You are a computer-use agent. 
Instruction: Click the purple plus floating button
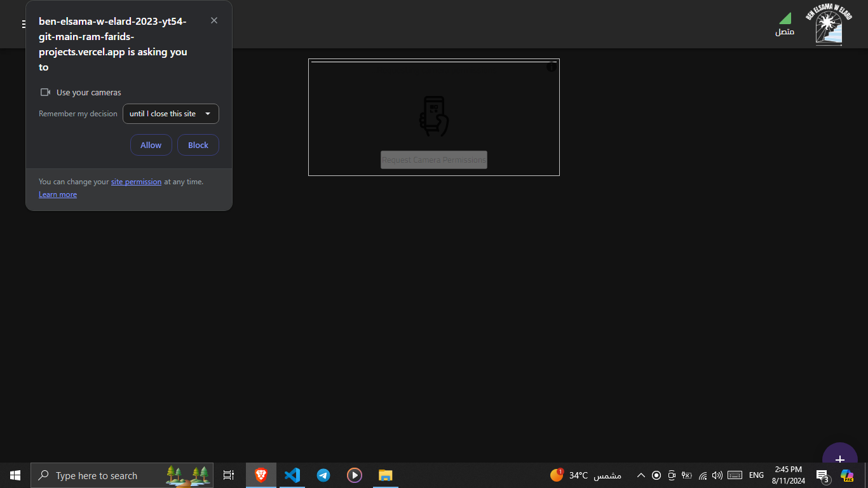point(839,459)
